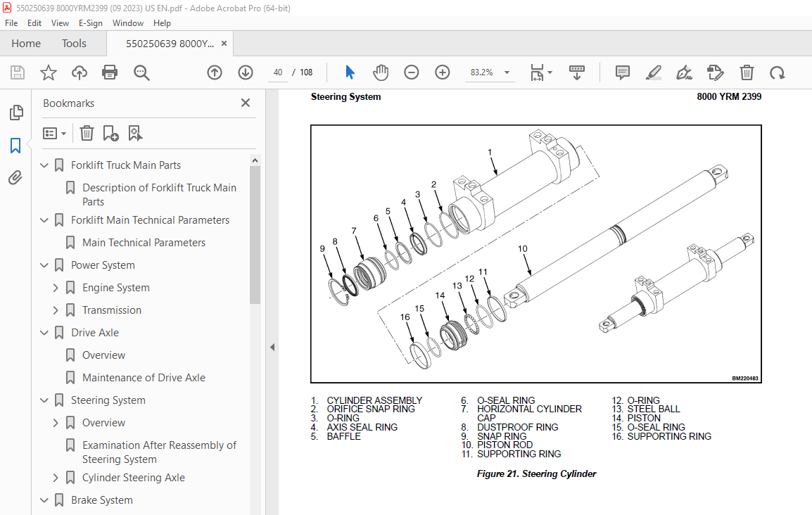Click the CYLINDER ASSEMBLY legend entry
The height and width of the screenshot is (515, 812).
tap(374, 400)
